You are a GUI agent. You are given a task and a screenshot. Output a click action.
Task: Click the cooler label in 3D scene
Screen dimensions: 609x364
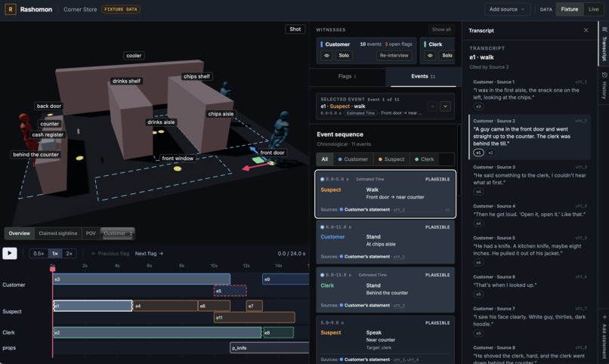[x=134, y=55]
